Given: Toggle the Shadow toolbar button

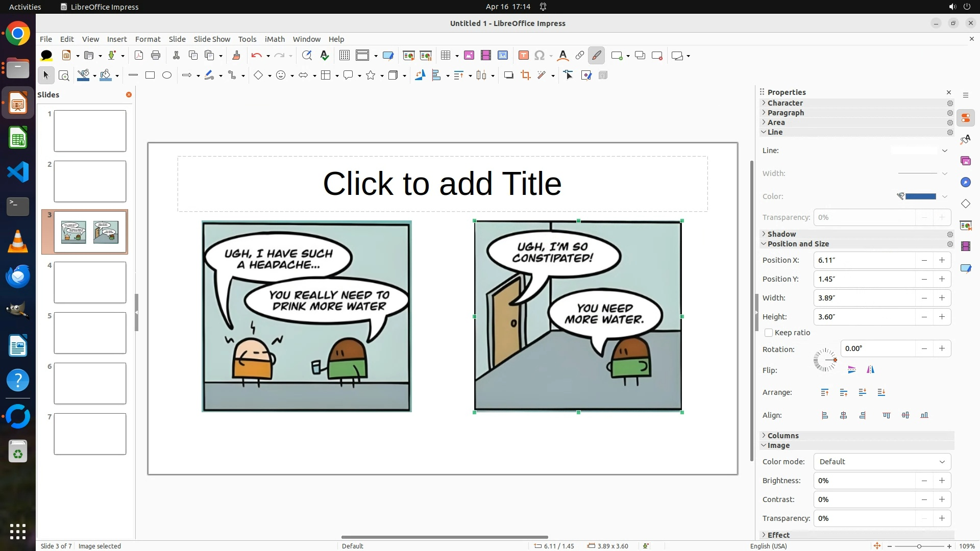Looking at the screenshot, I should coord(508,76).
